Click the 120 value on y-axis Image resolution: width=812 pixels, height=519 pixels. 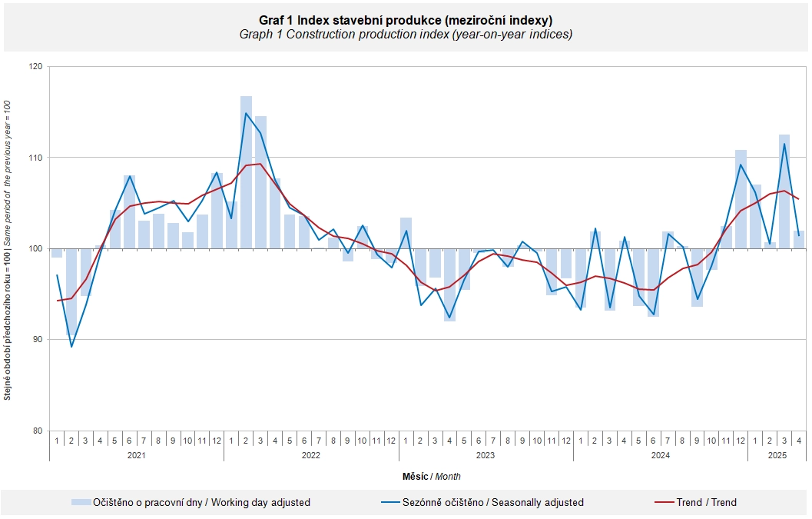36,67
